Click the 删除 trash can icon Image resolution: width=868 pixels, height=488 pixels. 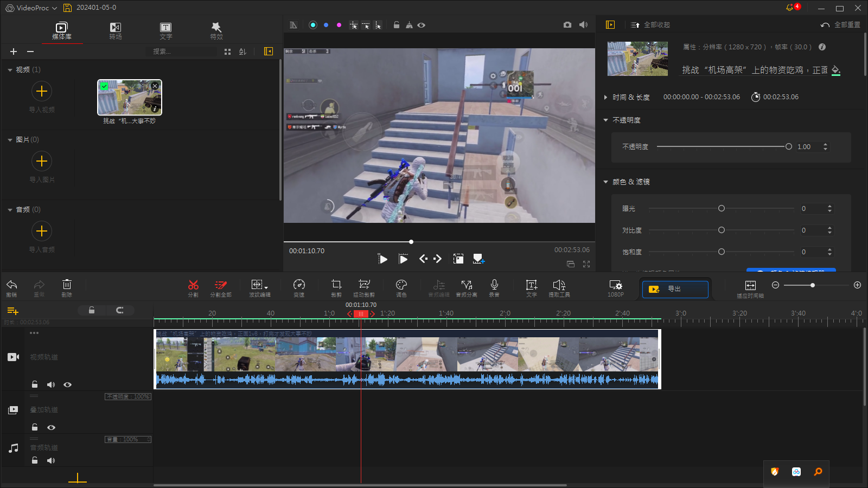click(x=67, y=288)
